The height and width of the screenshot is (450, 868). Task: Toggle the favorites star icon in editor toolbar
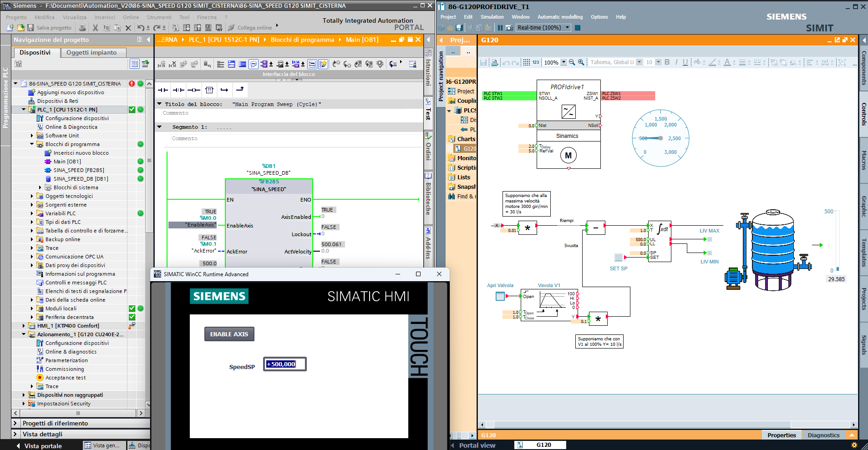point(323,64)
